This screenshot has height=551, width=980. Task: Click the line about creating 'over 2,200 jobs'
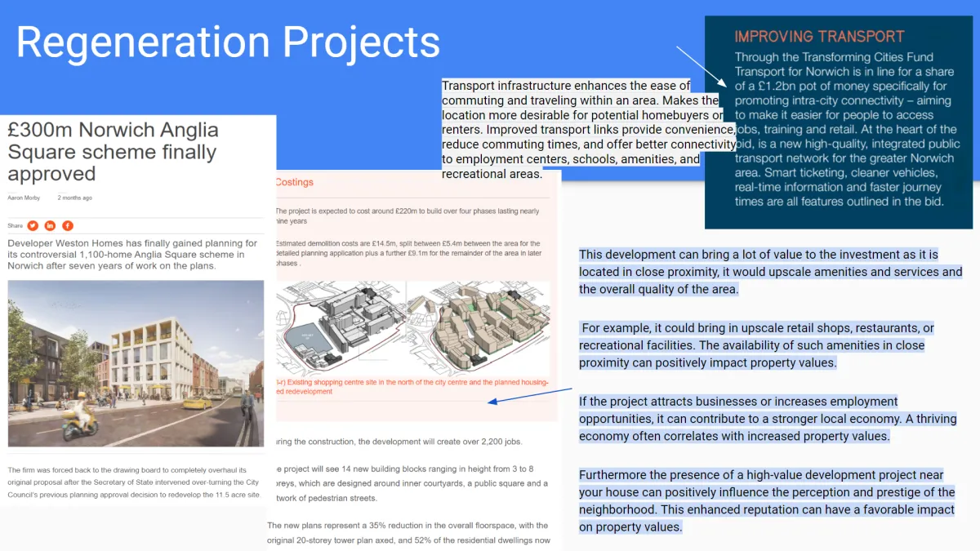(399, 442)
